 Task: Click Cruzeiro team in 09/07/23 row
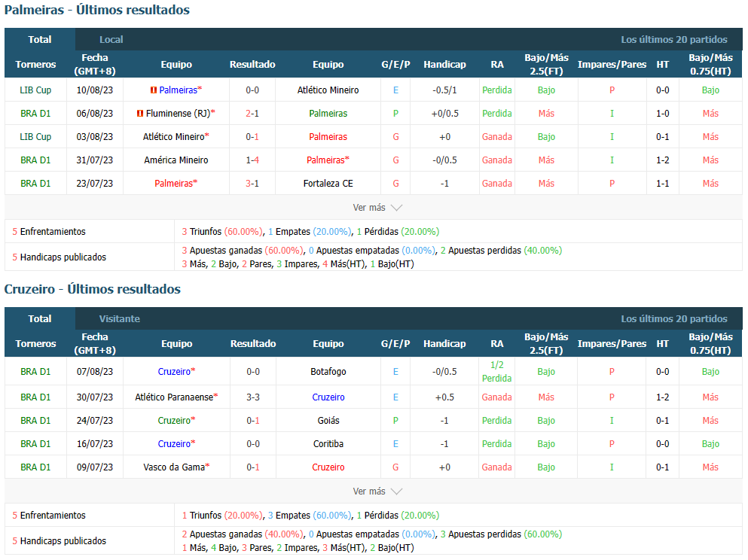(328, 467)
